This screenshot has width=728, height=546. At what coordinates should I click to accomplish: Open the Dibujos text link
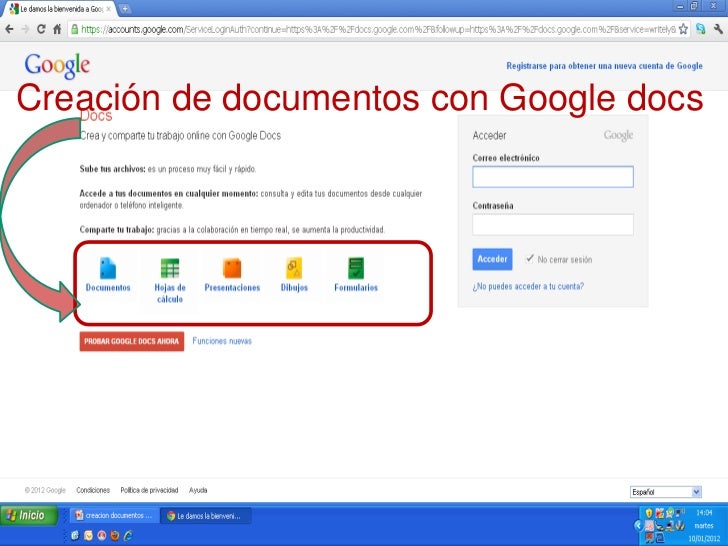click(294, 287)
